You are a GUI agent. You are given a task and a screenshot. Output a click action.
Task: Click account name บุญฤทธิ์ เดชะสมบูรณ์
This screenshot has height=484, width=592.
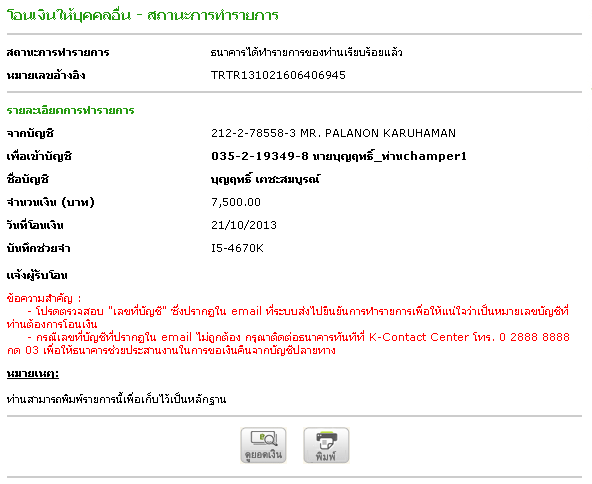[x=265, y=179]
